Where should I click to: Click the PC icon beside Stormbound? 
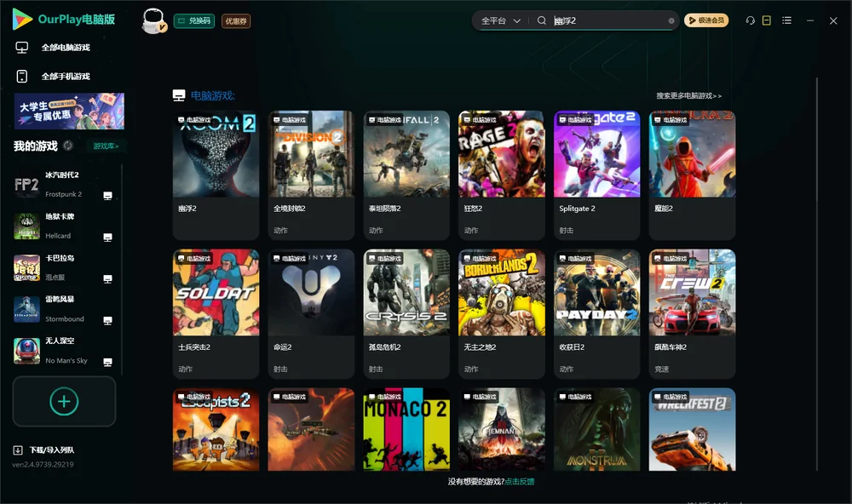point(107,320)
